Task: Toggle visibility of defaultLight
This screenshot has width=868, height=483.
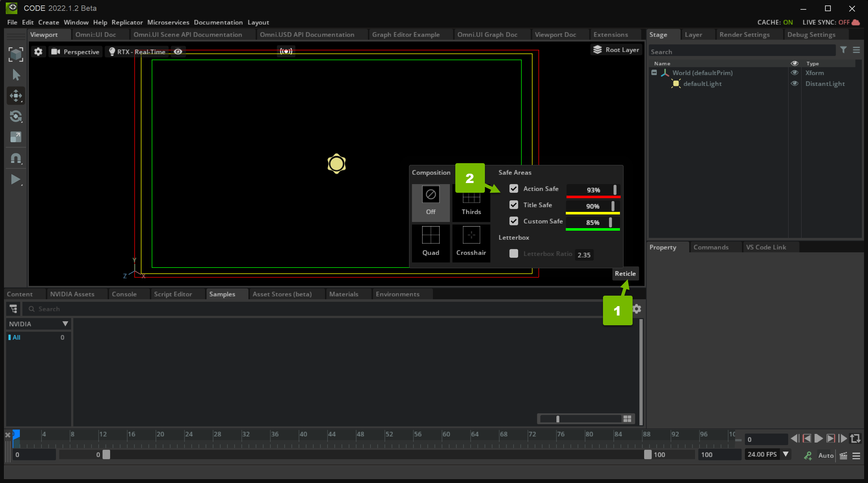Action: 795,83
